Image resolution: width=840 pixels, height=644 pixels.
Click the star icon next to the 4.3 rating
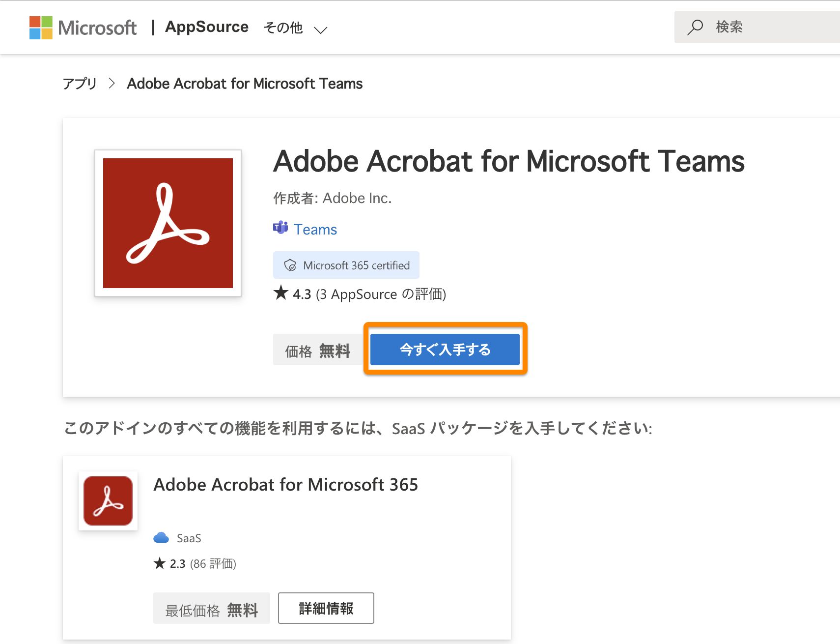point(281,293)
